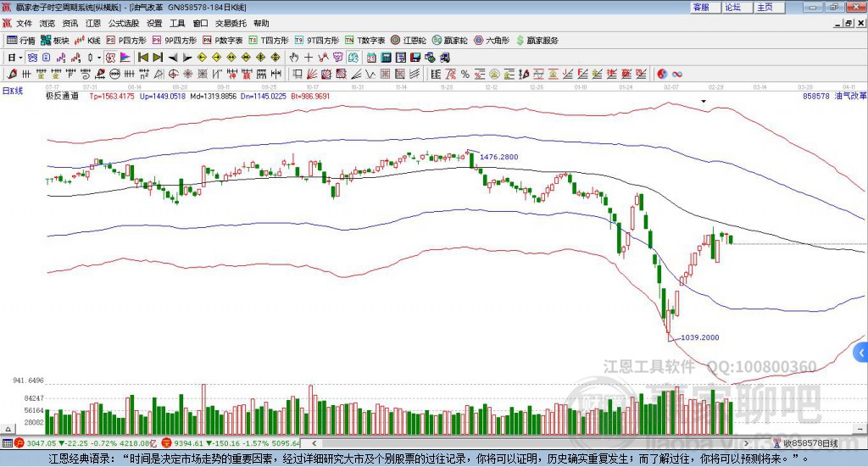Click the 深 Shenzhen index status icon
The image size is (868, 467).
tap(166, 443)
